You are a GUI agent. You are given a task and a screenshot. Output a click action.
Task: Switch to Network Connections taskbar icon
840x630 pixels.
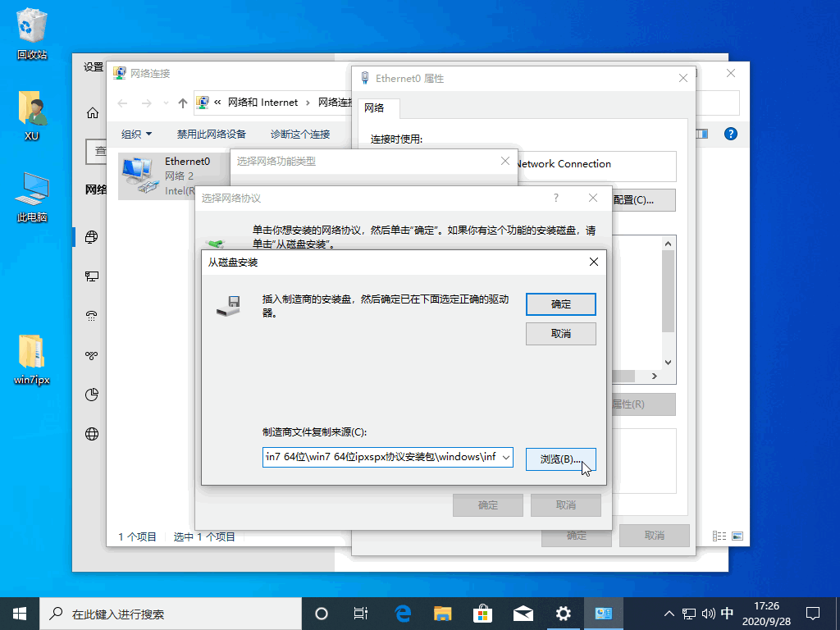pos(603,614)
